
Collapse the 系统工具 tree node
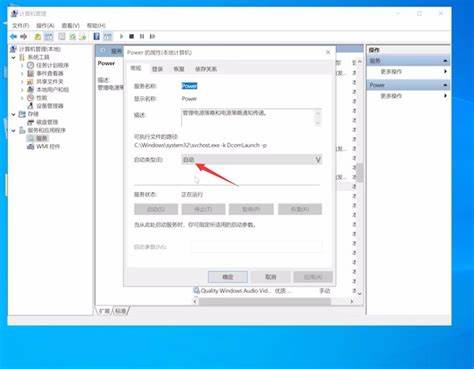(x=14, y=57)
